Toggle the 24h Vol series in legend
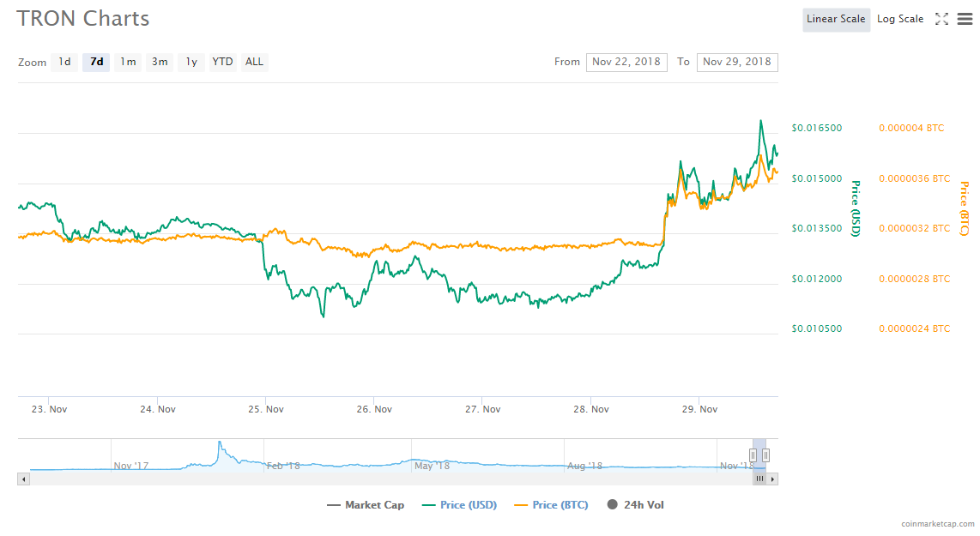 click(635, 505)
